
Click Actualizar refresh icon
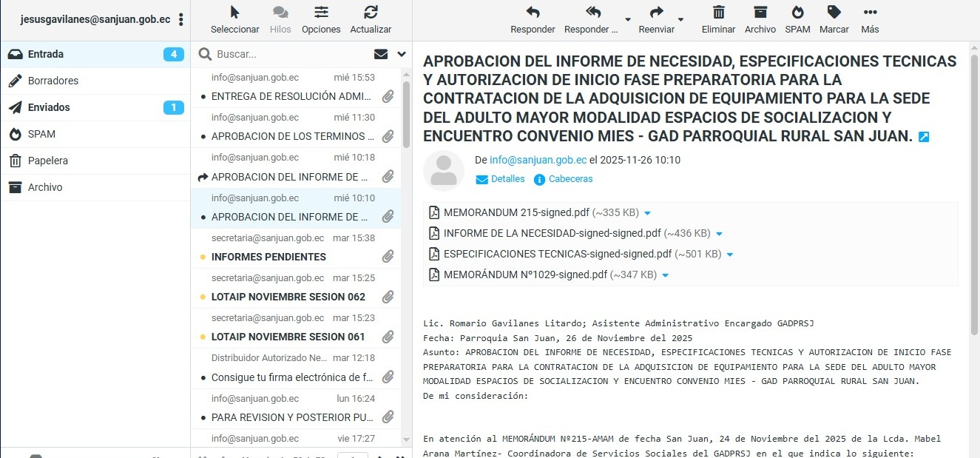pyautogui.click(x=371, y=13)
